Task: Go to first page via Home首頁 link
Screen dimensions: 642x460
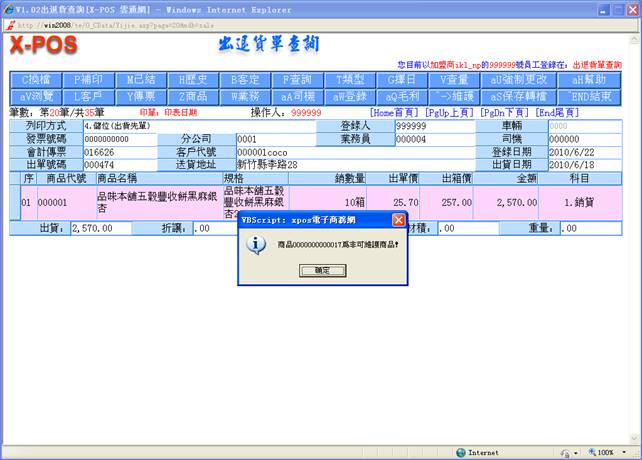Action: point(395,113)
